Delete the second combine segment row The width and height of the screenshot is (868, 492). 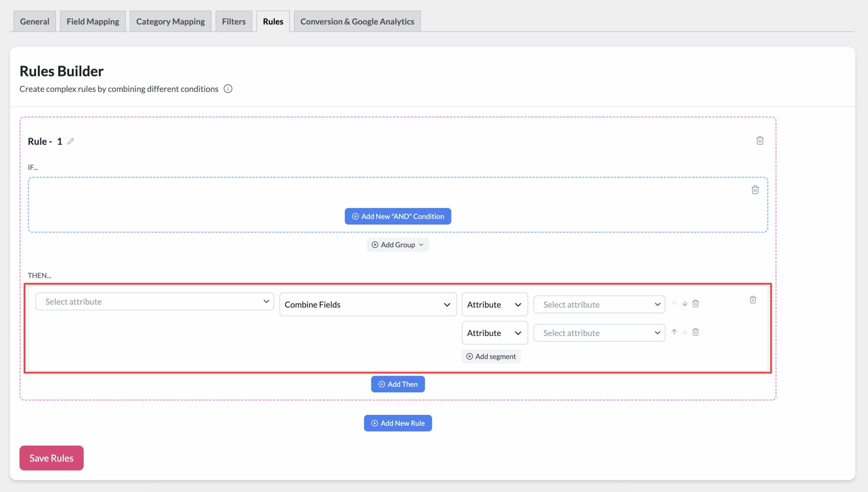coord(695,332)
